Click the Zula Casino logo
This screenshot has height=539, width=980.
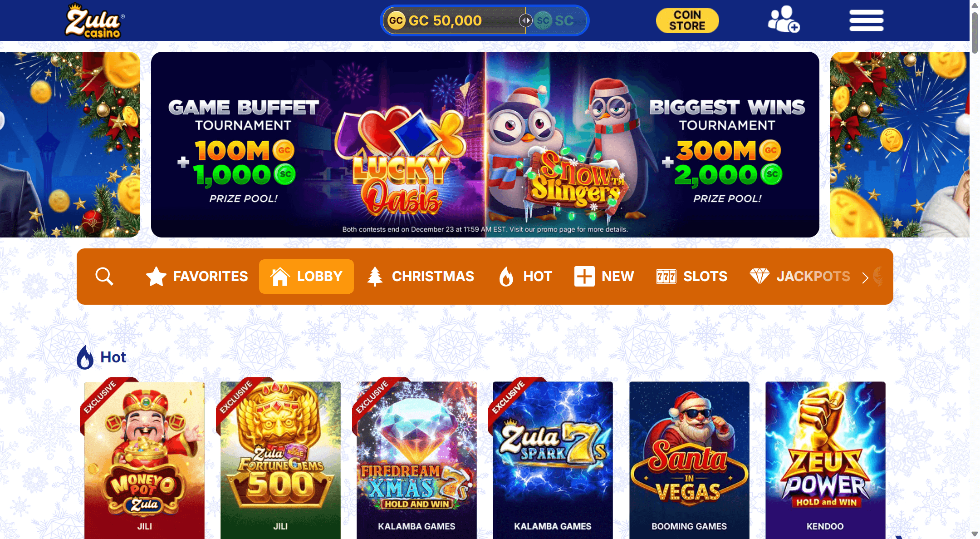pyautogui.click(x=95, y=20)
